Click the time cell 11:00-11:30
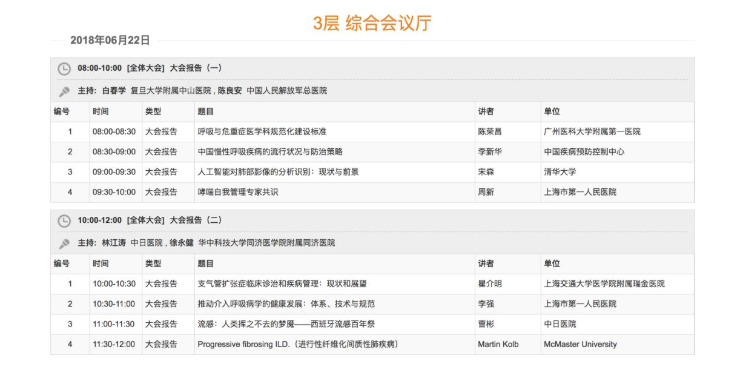Screen dimensions: 740x384 pos(114,324)
